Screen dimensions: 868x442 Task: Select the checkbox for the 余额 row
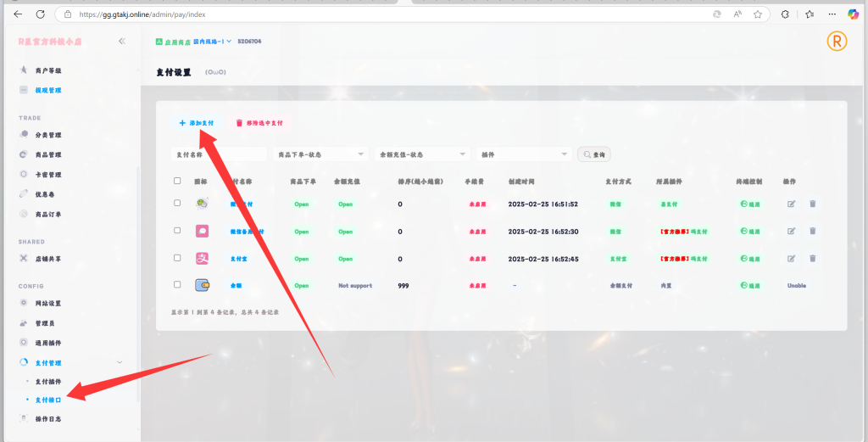177,285
